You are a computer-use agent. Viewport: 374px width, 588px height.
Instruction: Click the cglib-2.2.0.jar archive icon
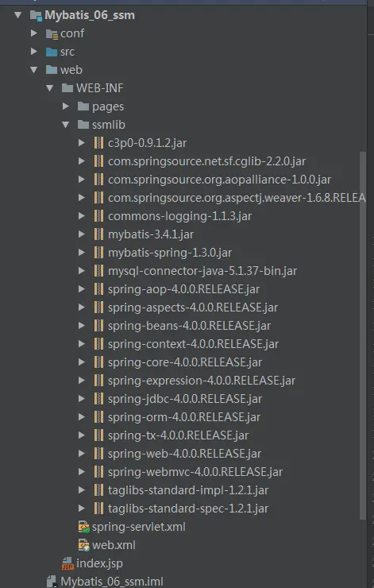(x=99, y=161)
